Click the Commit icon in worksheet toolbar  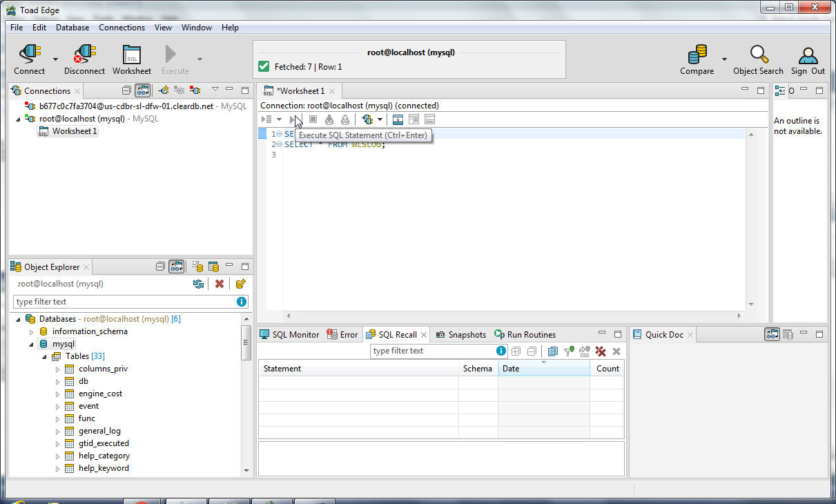point(329,119)
